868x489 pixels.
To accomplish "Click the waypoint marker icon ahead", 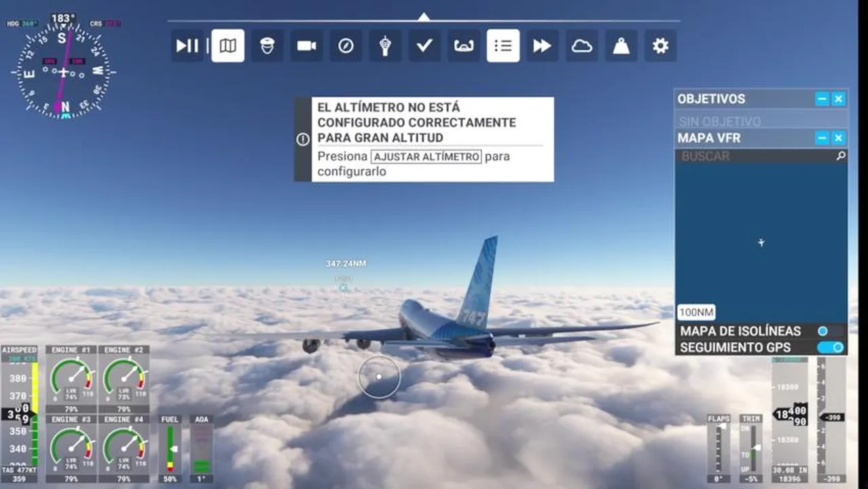I will [x=344, y=287].
